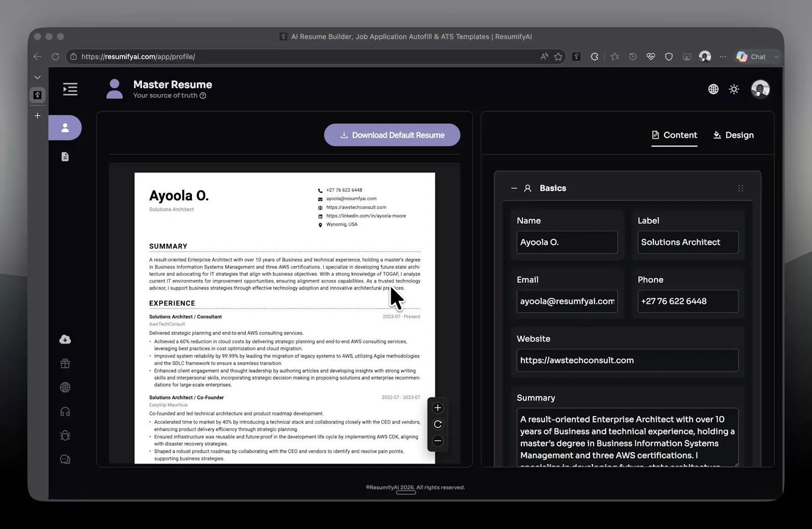Click the shield icon in browser toolbar
The image size is (812, 529).
669,57
